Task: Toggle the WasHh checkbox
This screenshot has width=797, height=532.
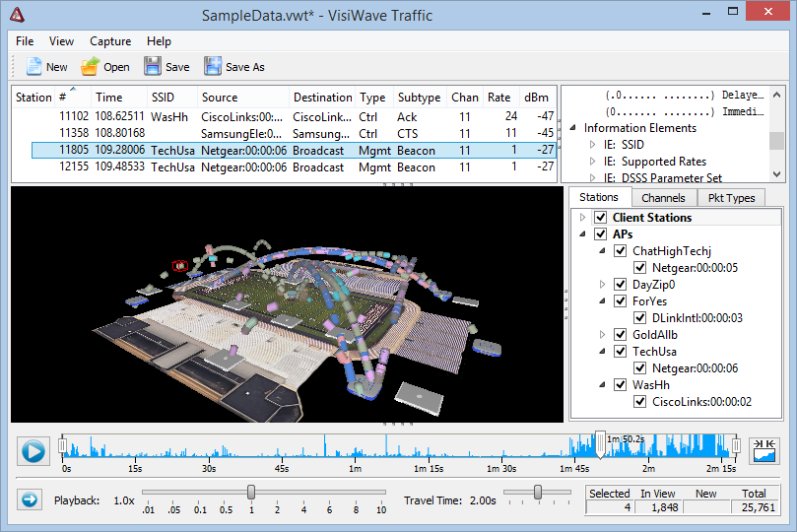Action: point(620,385)
